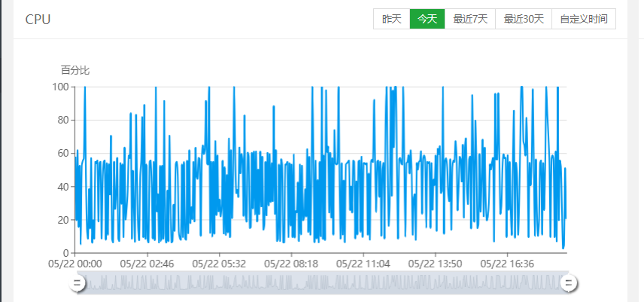Click the 60 value on y-axis

click(x=63, y=154)
